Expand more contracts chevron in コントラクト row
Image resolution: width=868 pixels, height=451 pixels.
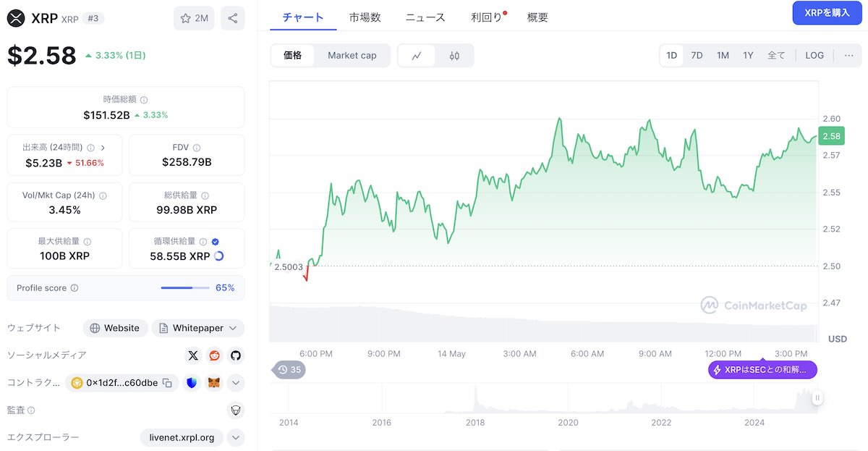235,383
